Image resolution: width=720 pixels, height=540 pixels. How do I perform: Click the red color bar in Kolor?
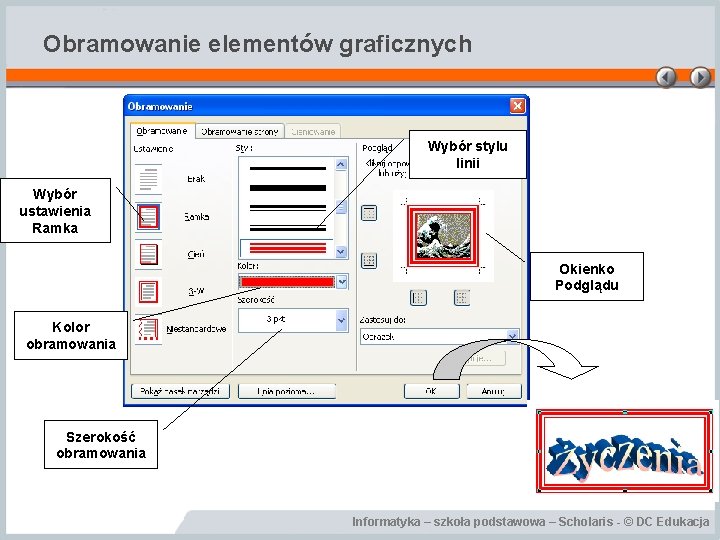[x=287, y=282]
